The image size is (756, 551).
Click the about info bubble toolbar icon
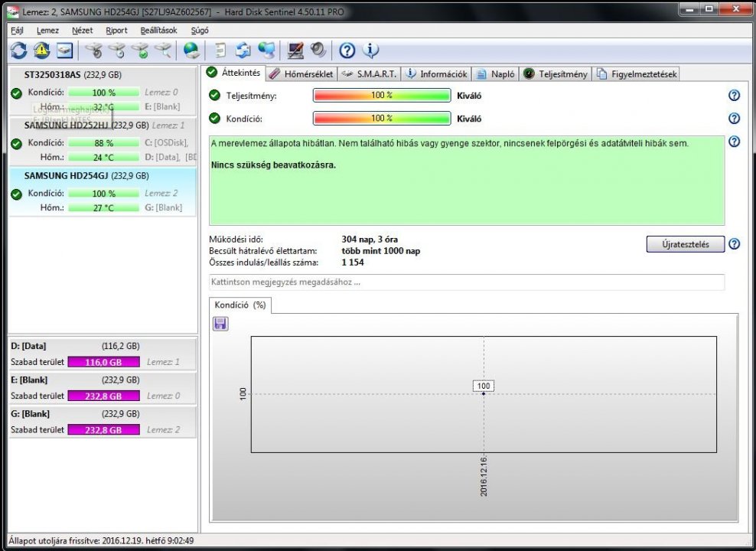pos(370,51)
